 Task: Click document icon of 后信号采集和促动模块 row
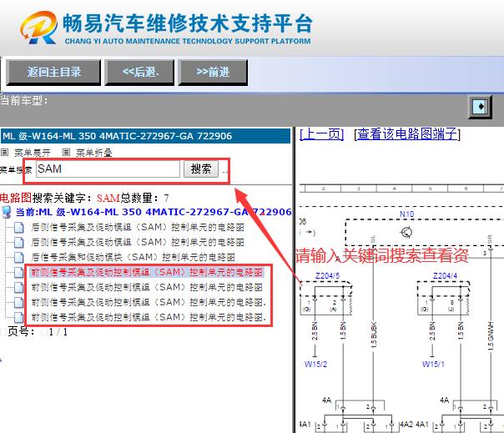(19, 257)
